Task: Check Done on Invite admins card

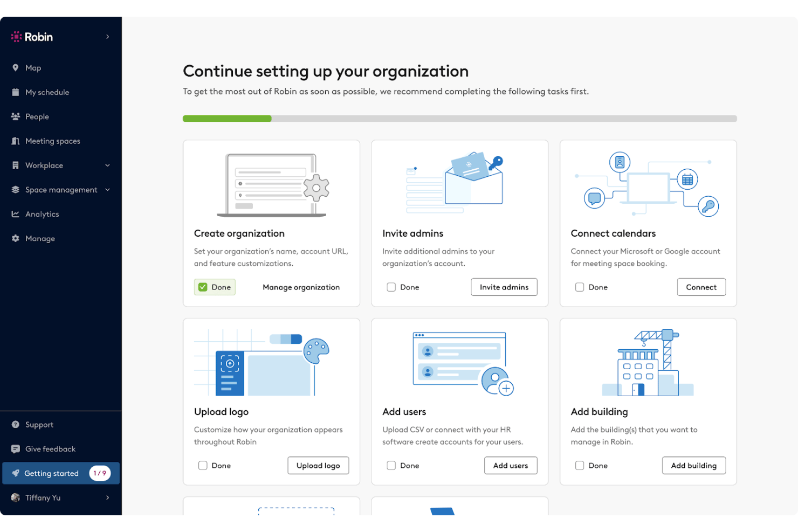Action: tap(391, 287)
